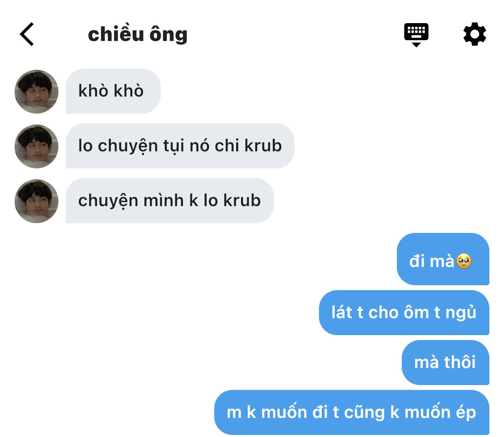The height and width of the screenshot is (437, 504).
Task: Open the settings gear icon
Action: point(474,34)
